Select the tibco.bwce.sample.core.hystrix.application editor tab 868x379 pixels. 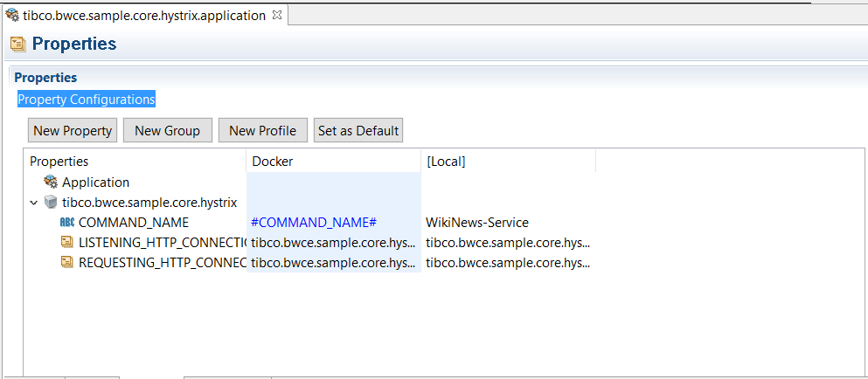pyautogui.click(x=144, y=16)
